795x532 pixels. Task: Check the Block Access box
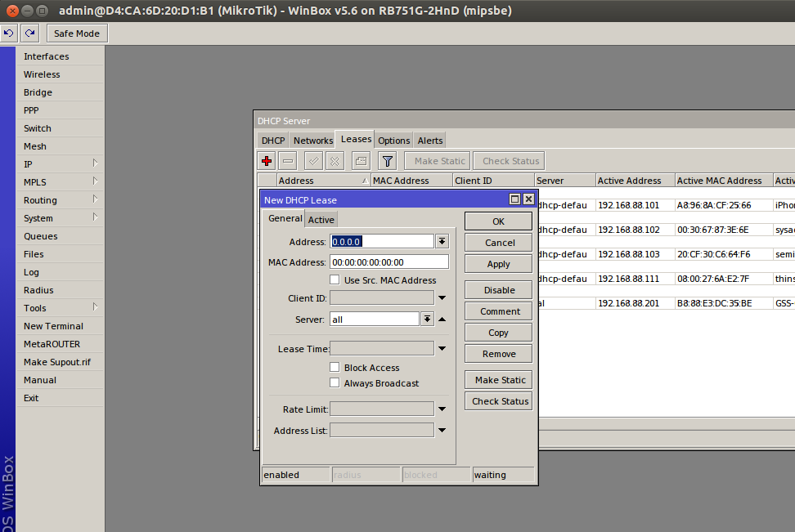click(335, 368)
